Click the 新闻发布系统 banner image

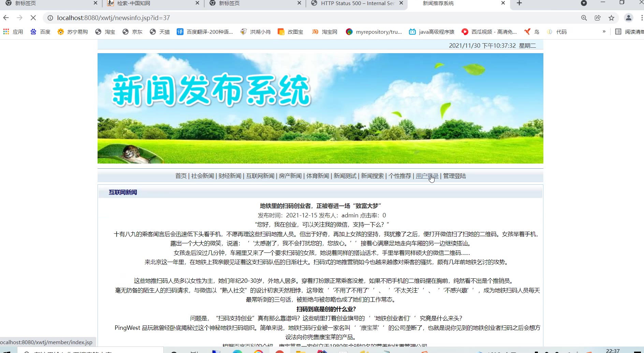[320, 108]
